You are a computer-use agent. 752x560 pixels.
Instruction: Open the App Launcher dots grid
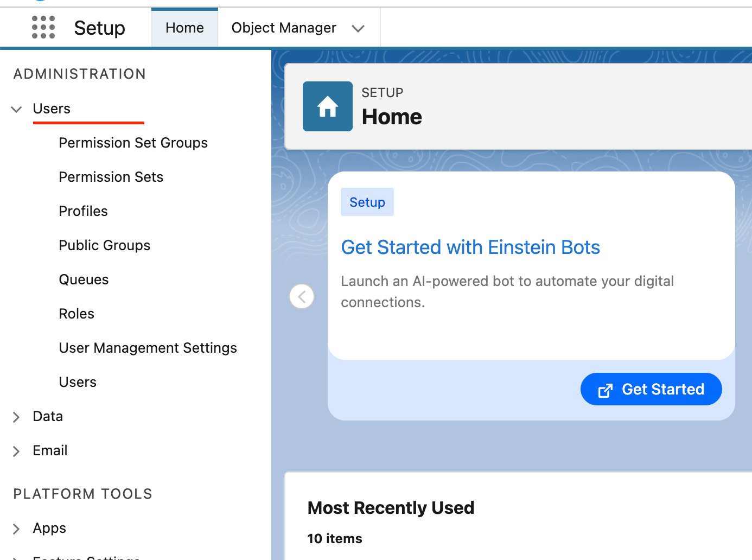point(43,27)
